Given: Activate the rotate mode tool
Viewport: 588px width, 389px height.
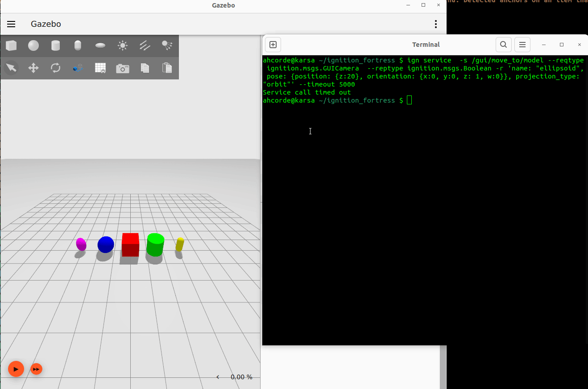Looking at the screenshot, I should point(55,68).
